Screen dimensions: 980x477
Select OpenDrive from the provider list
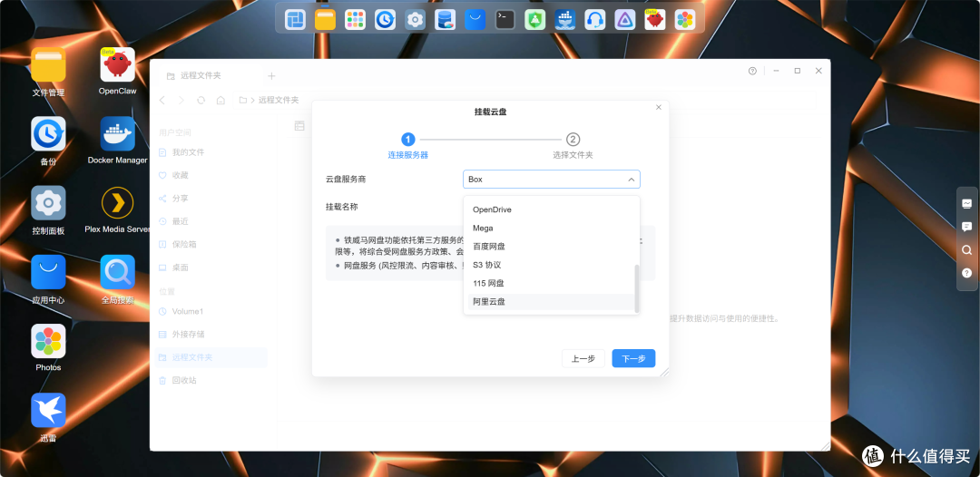point(552,209)
